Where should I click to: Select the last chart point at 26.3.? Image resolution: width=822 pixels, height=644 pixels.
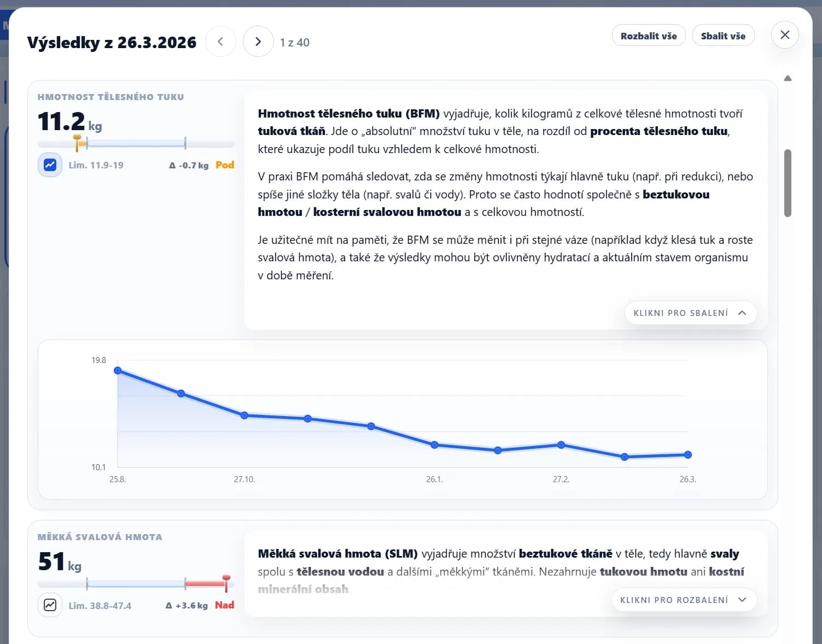coord(688,455)
